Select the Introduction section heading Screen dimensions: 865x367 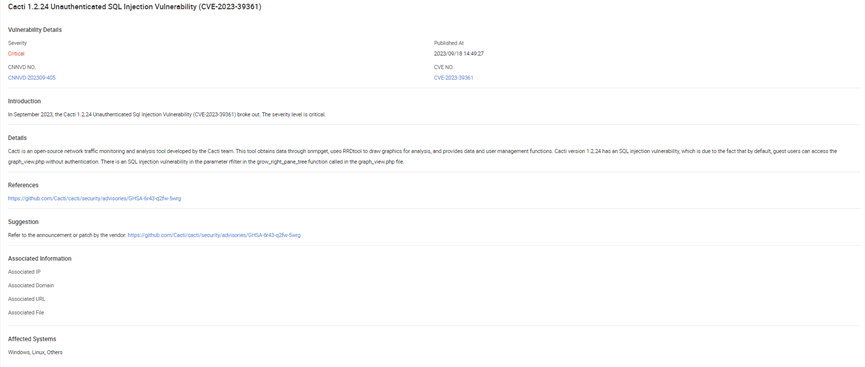[24, 102]
